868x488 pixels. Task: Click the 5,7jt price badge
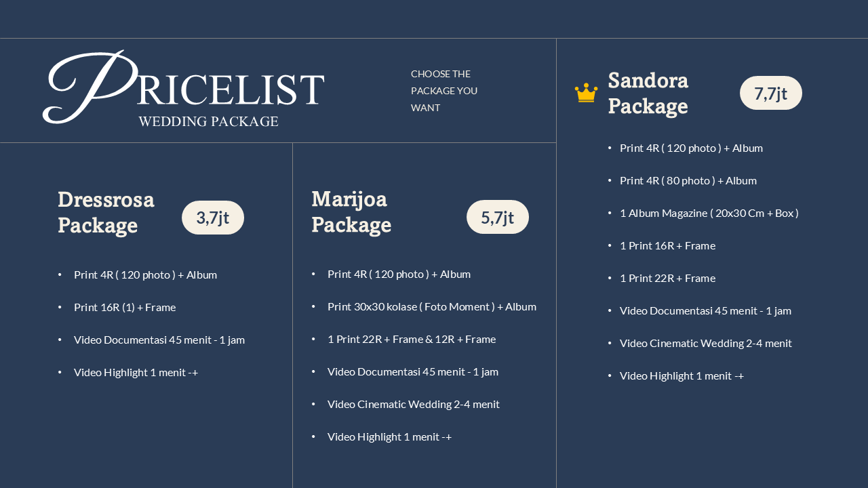click(x=498, y=218)
